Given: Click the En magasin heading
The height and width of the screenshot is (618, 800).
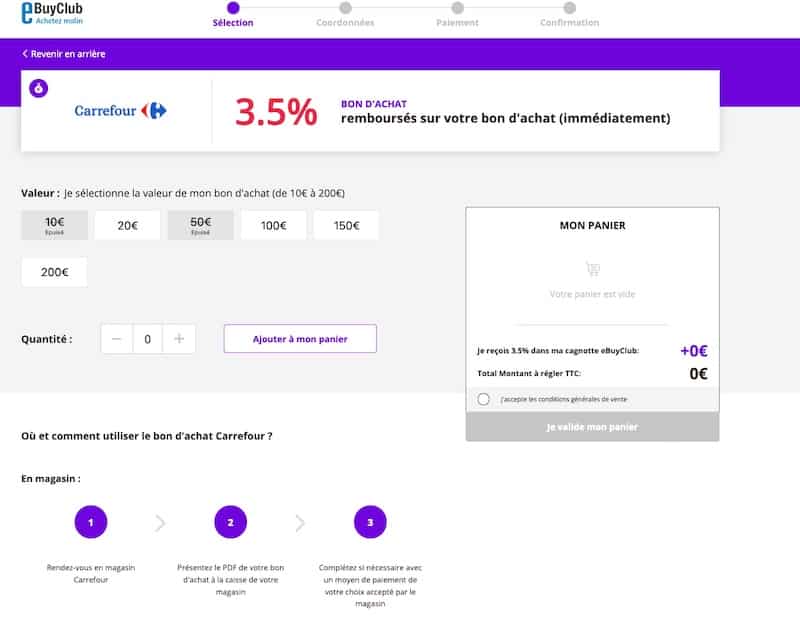Looking at the screenshot, I should [x=51, y=479].
